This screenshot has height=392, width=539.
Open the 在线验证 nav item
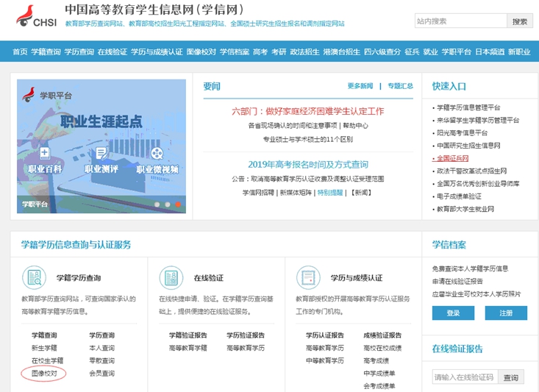tap(113, 52)
